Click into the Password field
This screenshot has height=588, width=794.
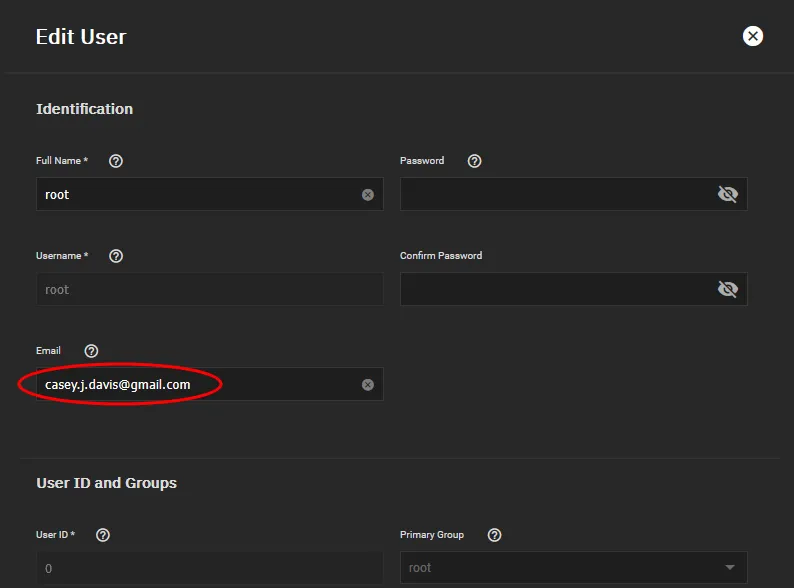tap(555, 195)
